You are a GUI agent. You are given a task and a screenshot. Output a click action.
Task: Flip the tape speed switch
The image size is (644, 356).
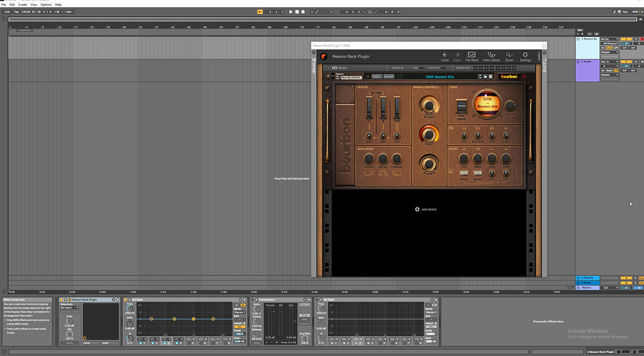(x=461, y=106)
